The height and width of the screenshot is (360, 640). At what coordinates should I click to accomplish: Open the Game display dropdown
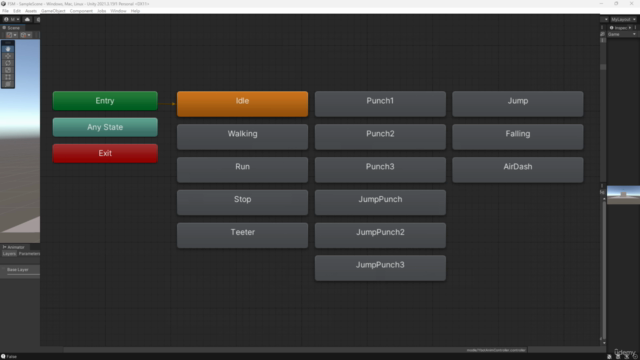coord(622,34)
